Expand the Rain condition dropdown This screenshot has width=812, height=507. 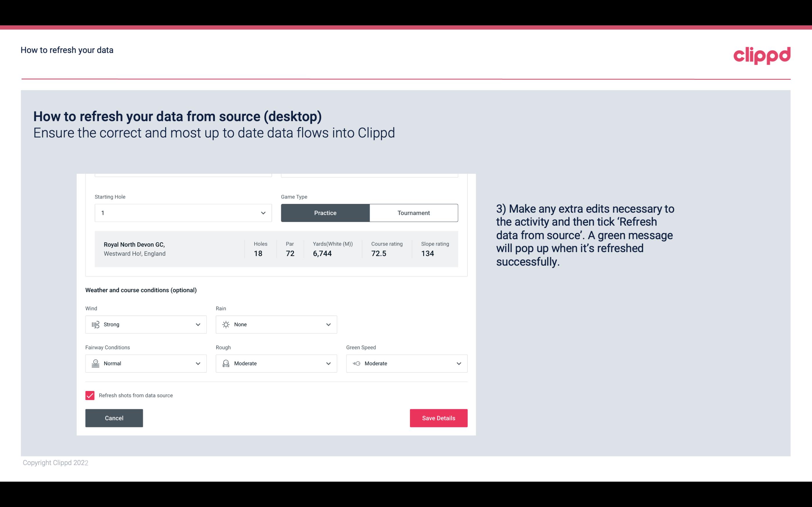327,324
